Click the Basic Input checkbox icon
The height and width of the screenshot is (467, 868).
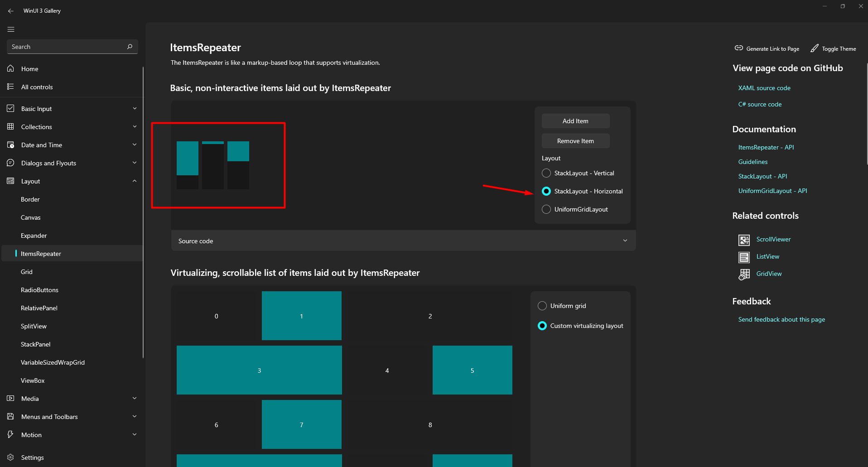point(10,108)
